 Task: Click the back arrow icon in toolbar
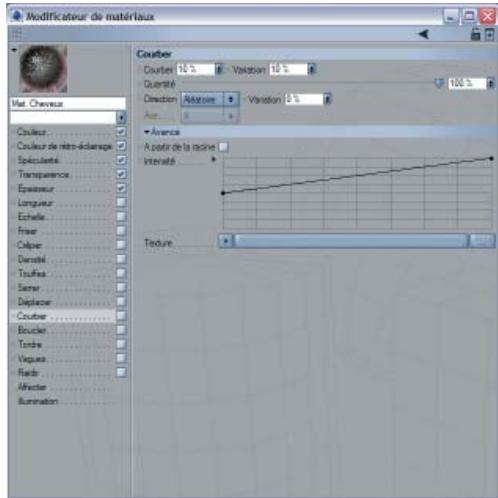pyautogui.click(x=423, y=34)
